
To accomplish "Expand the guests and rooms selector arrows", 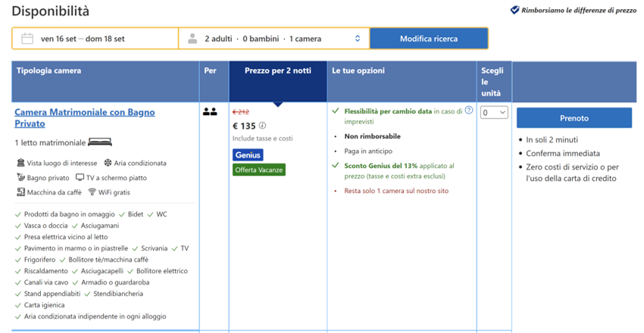I will 358,39.
